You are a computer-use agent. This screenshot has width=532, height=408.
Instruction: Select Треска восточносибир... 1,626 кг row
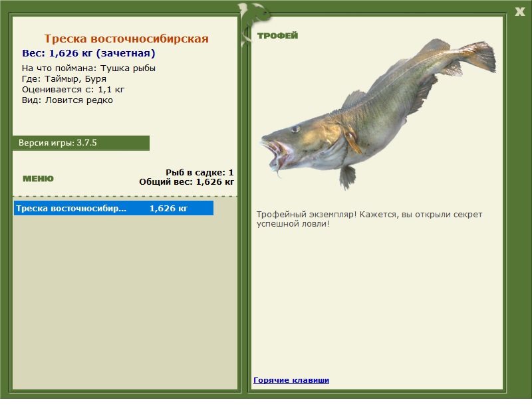click(x=114, y=208)
